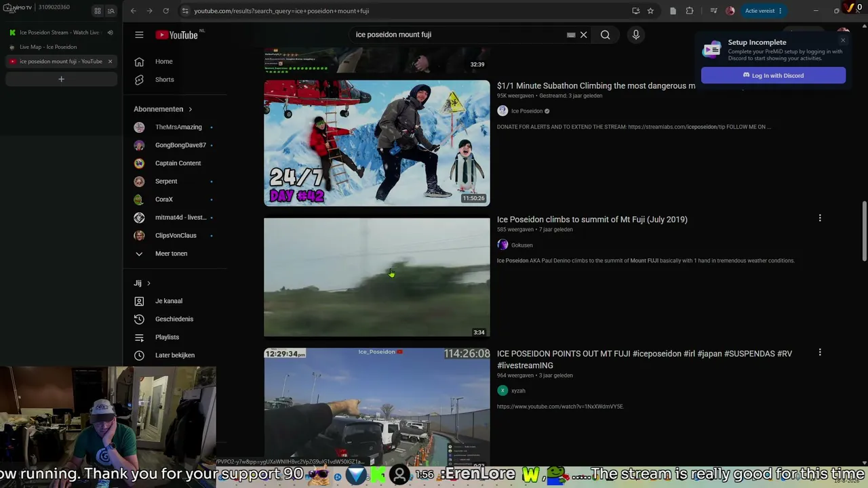Open the YouTube guide hamburger menu
The width and height of the screenshot is (868, 488).
(x=139, y=35)
